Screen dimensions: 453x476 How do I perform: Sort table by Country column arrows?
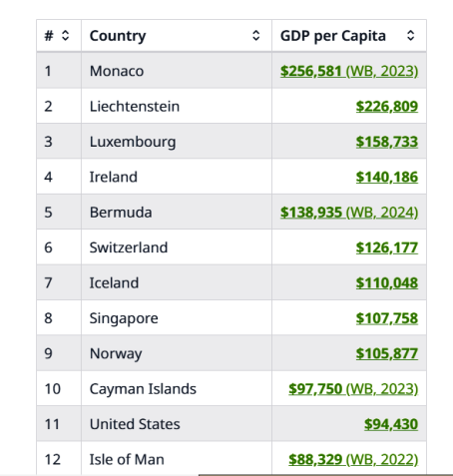[255, 35]
